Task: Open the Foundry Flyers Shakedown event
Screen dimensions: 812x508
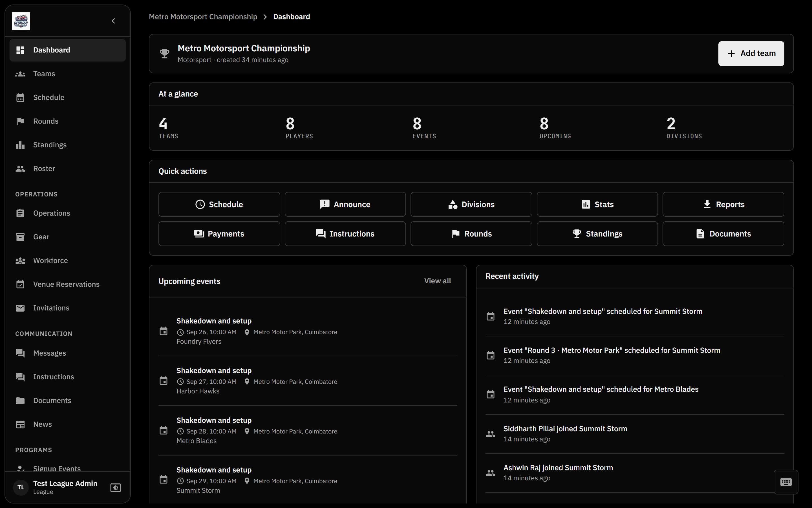Action: [x=308, y=331]
